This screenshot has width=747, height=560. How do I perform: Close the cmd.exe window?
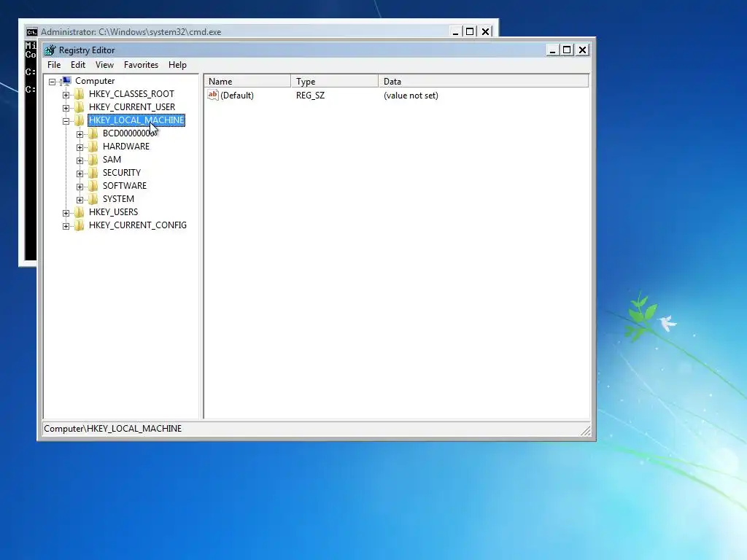tap(485, 32)
